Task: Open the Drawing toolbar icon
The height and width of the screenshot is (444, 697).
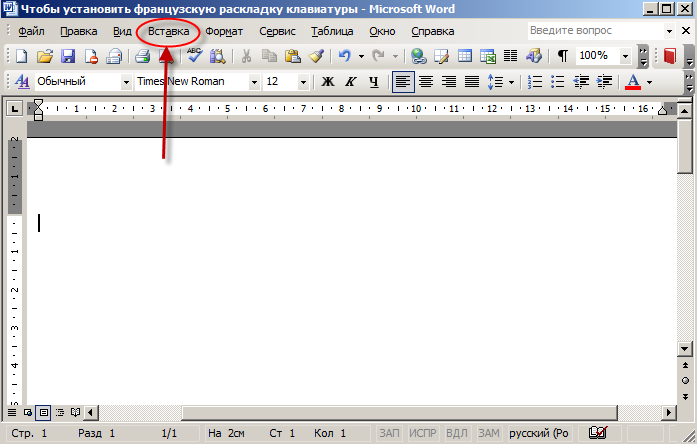Action: coord(534,56)
